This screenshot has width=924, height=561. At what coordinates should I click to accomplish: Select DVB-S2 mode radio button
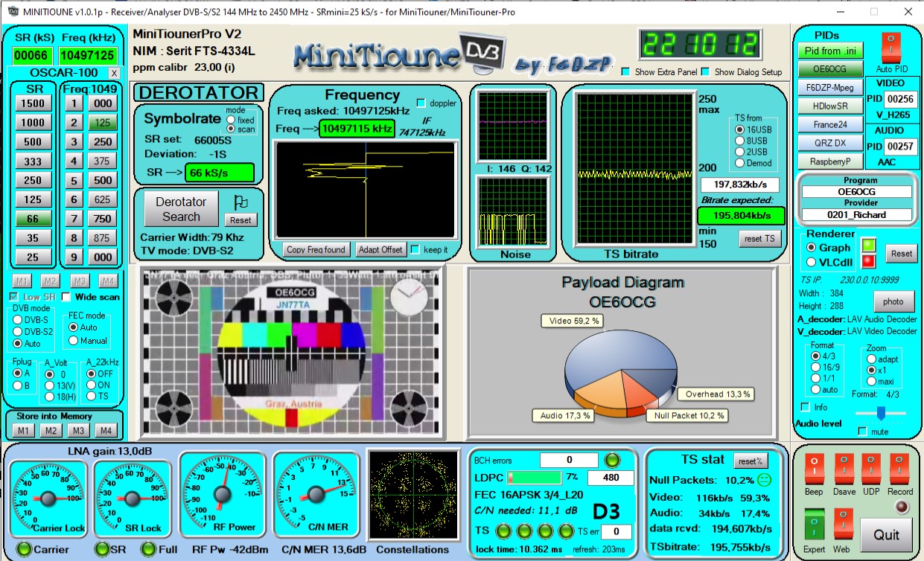tap(18, 332)
